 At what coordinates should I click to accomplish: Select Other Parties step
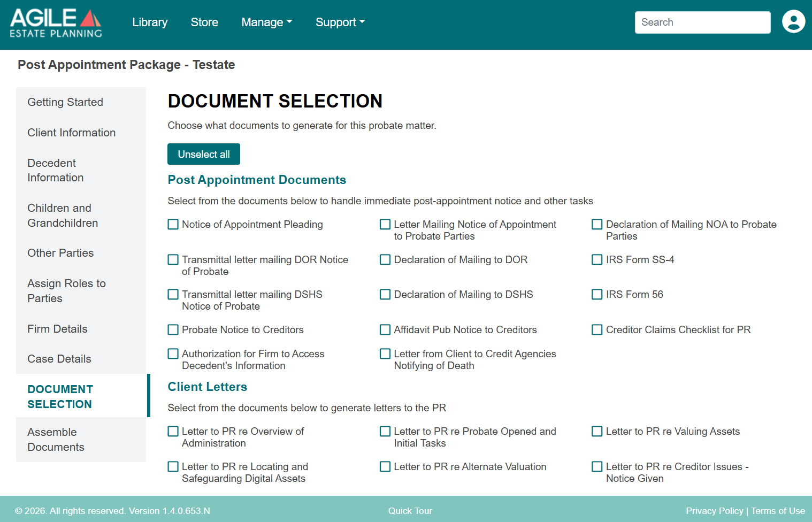click(x=81, y=253)
